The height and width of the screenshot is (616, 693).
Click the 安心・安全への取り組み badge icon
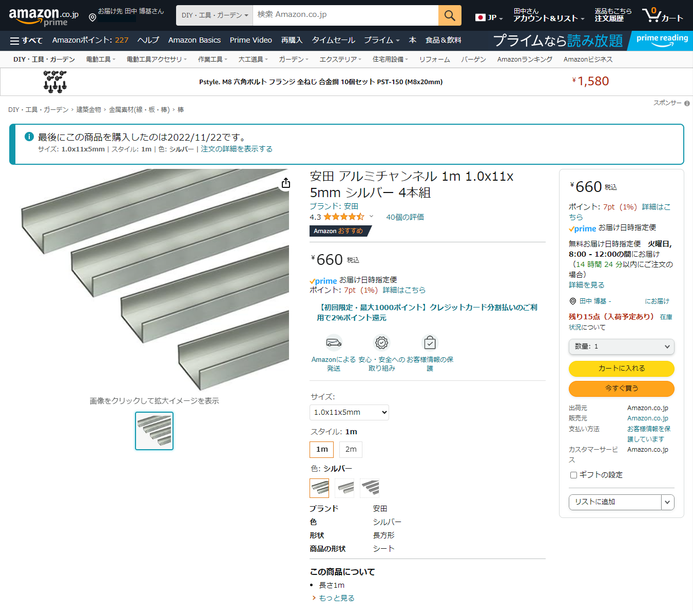381,342
